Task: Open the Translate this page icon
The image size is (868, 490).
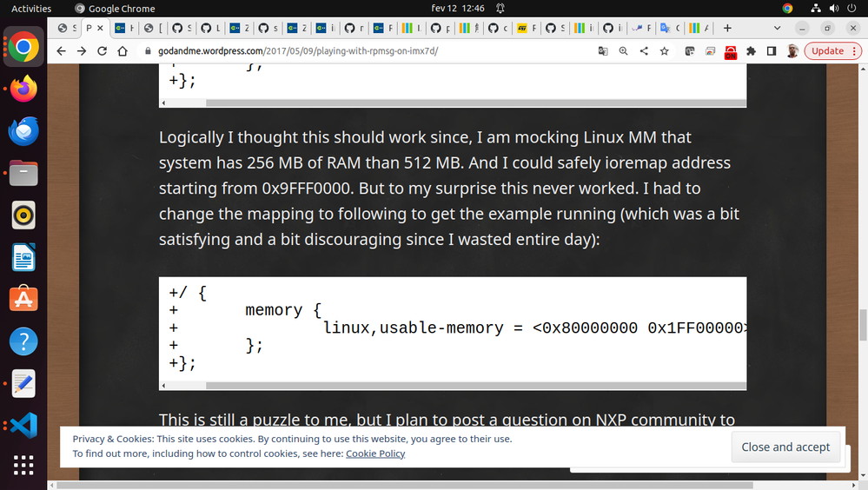Action: pos(603,51)
